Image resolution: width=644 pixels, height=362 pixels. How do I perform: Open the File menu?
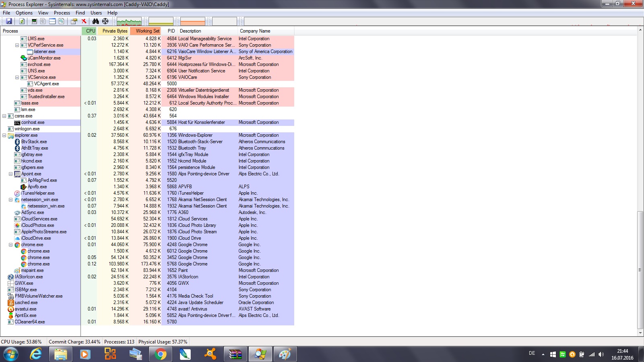6,13
